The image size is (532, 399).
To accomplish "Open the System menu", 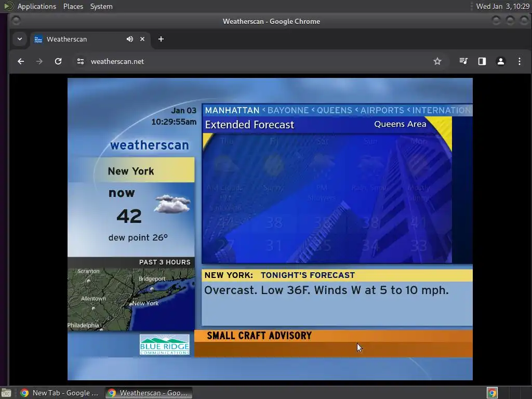I will pyautogui.click(x=101, y=6).
